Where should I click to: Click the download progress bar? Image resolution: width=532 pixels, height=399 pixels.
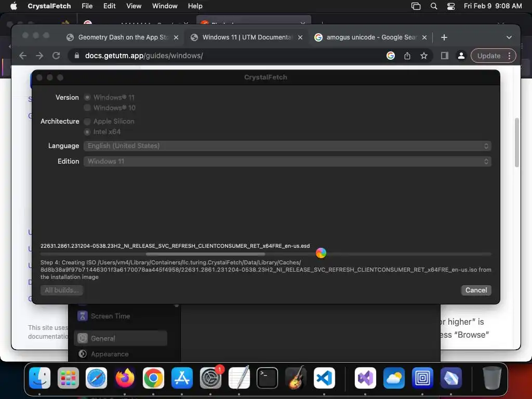coord(265,254)
